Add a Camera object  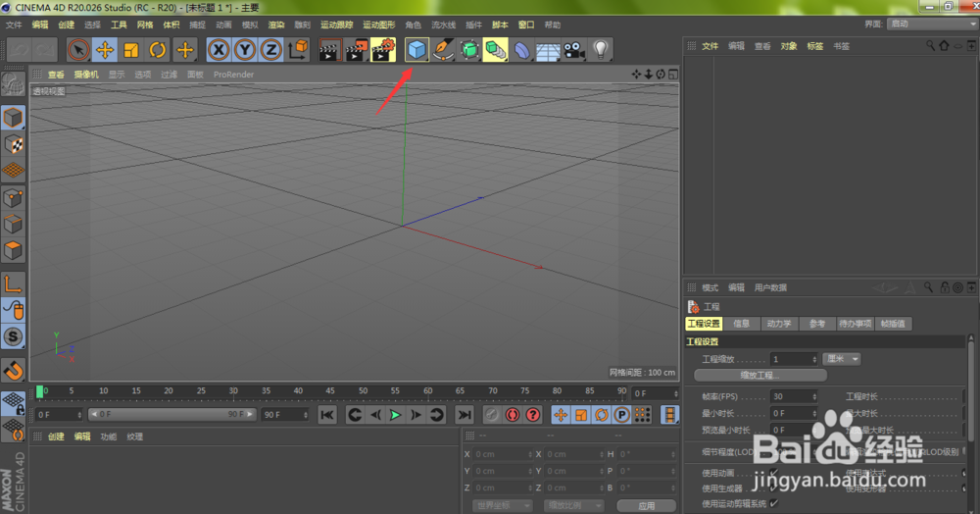tap(574, 49)
